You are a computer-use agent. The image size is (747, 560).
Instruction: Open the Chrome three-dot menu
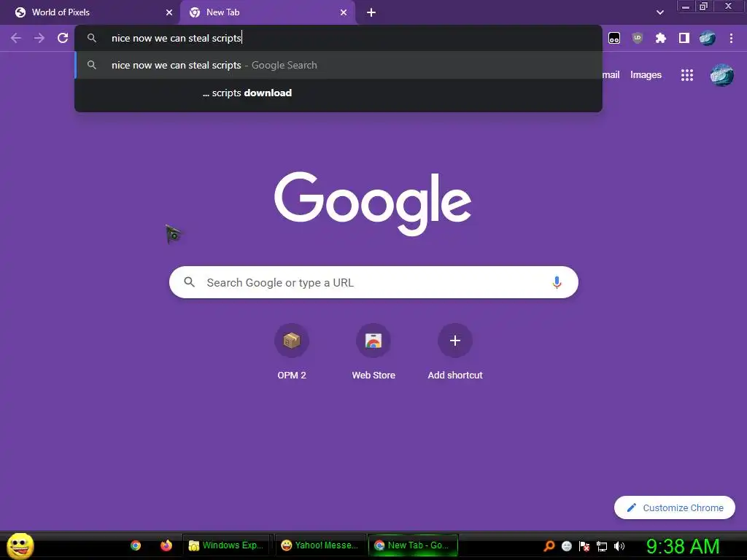tap(731, 38)
